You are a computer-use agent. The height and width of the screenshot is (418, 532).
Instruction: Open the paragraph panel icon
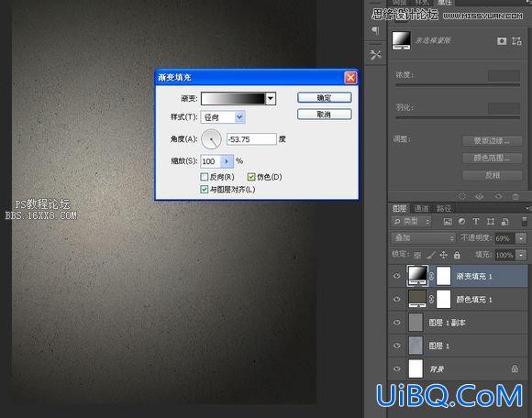tap(375, 30)
